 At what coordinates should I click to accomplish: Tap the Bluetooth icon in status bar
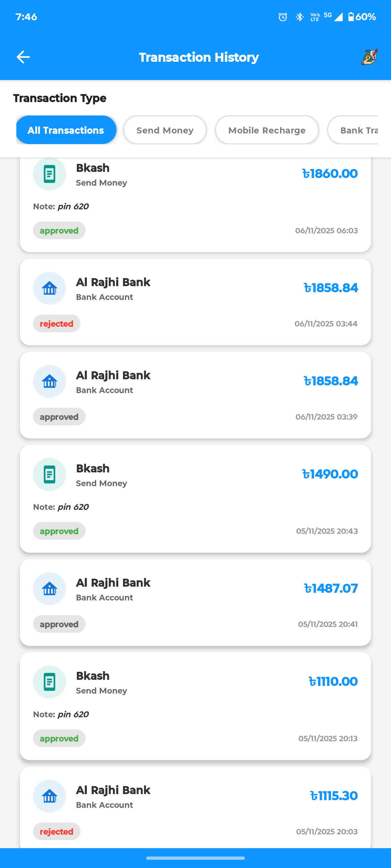point(299,17)
